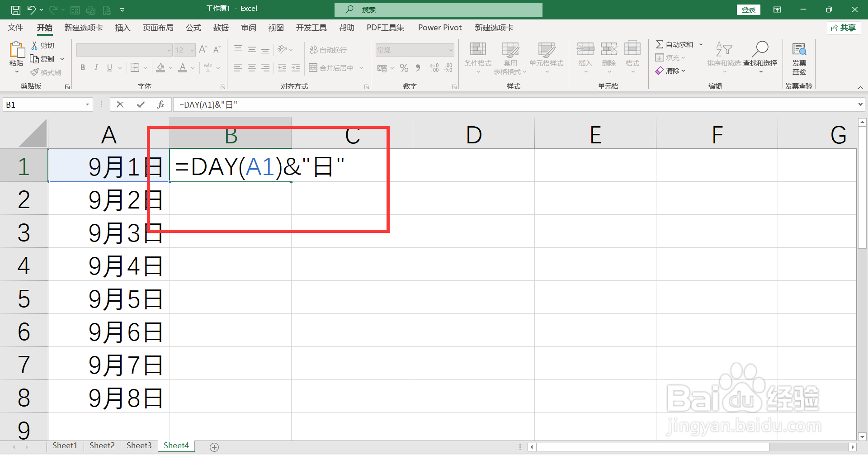This screenshot has width=868, height=455.
Task: Click the Insert Function fx icon
Action: (x=160, y=104)
